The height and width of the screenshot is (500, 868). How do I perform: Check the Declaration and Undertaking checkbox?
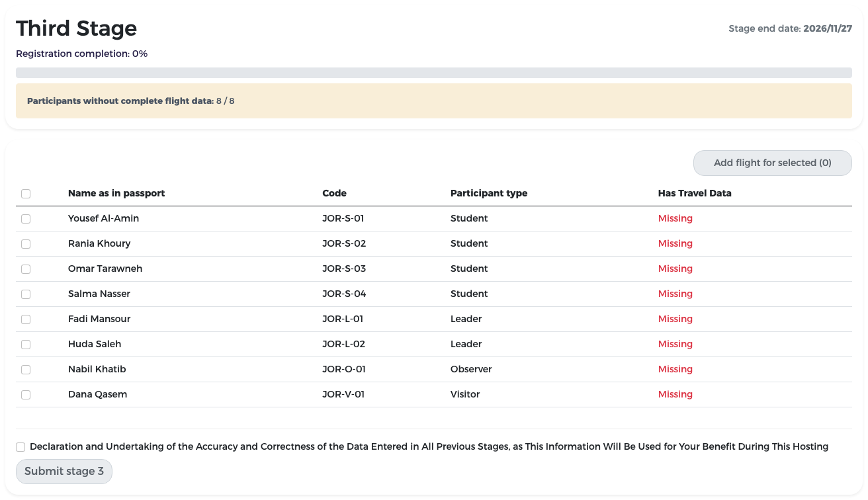tap(21, 447)
